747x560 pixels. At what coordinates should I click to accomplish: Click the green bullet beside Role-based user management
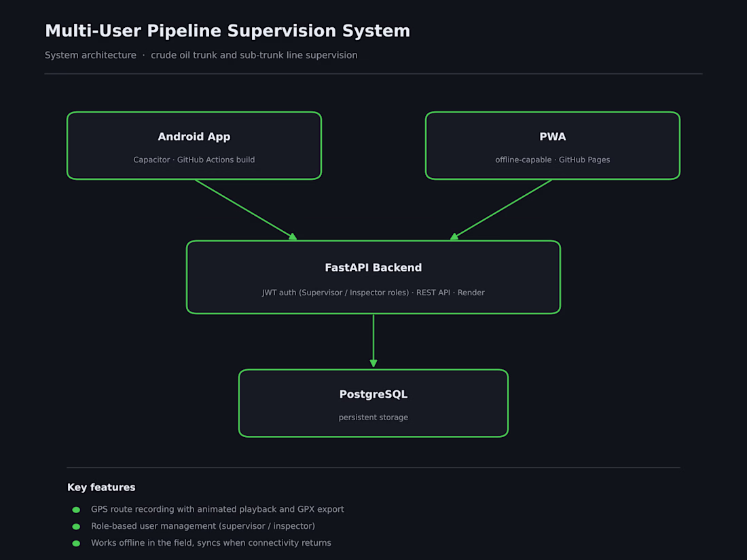pyautogui.click(x=76, y=526)
